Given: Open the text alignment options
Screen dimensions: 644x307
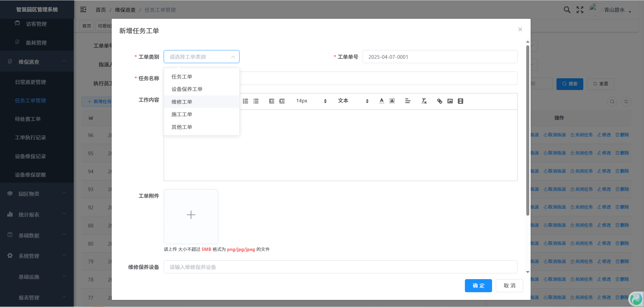Looking at the screenshot, I should coord(408,101).
